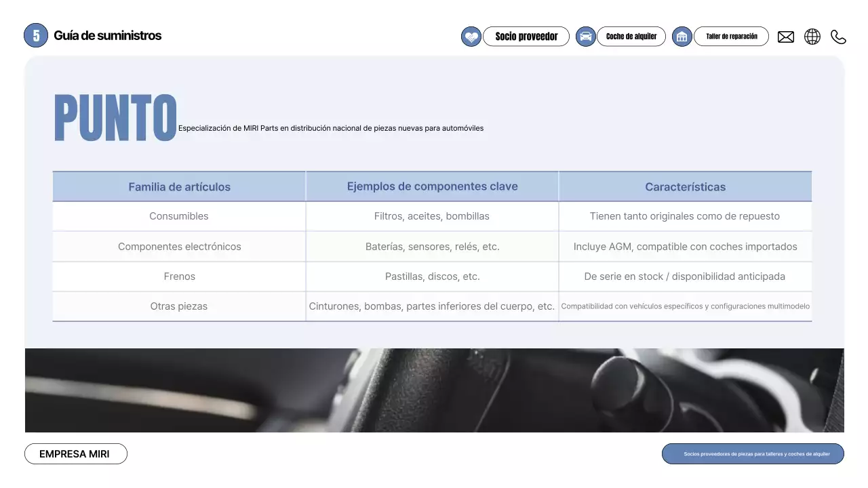Click the Consumibles table row
This screenshot has width=868, height=488.
pyautogui.click(x=178, y=216)
